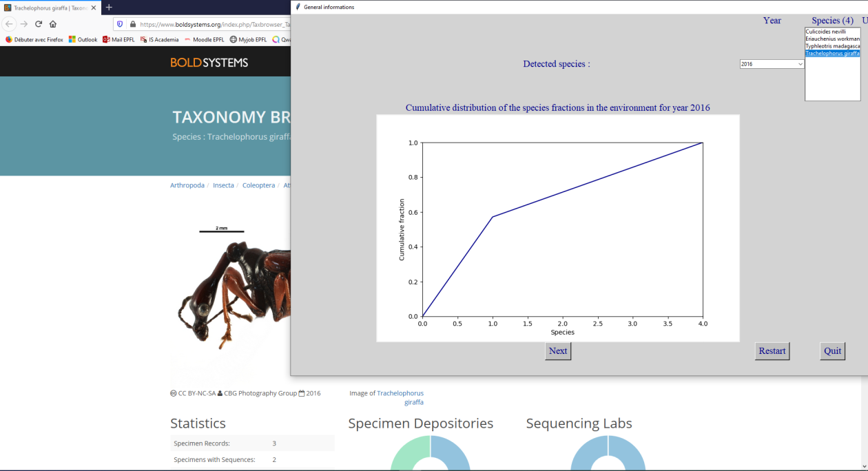Open new tab with plus button

[x=108, y=7]
